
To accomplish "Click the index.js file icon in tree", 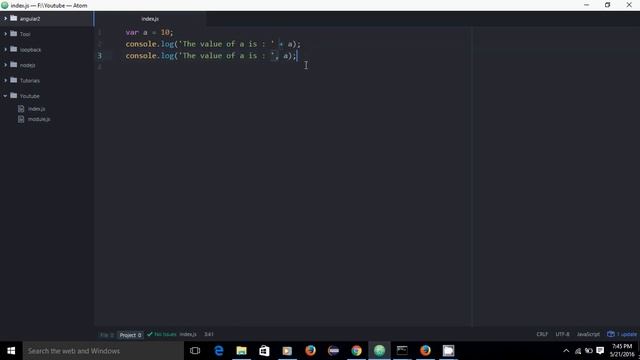I will pos(21,109).
